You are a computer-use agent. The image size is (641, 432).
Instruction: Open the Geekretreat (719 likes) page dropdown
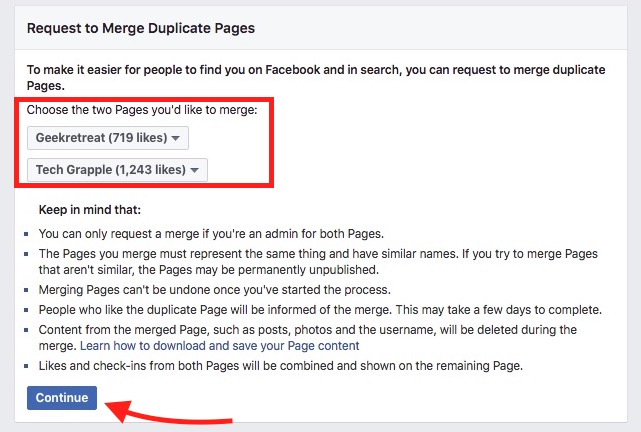[108, 138]
